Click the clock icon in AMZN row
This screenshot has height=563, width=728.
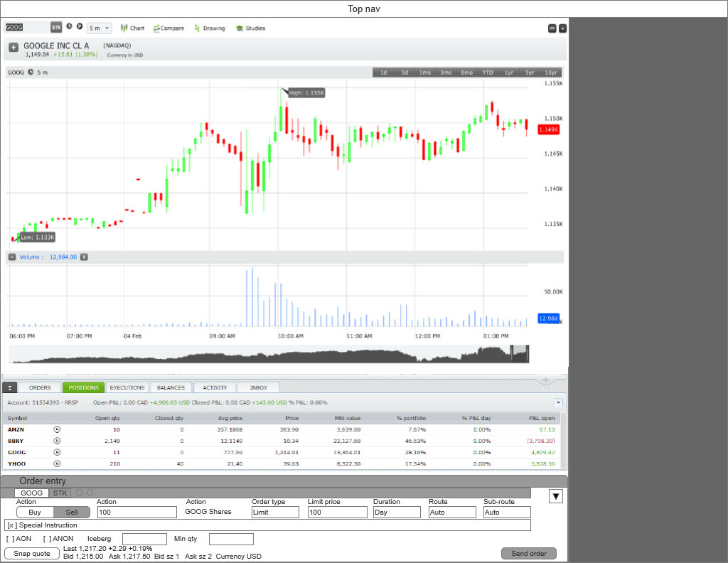(58, 429)
